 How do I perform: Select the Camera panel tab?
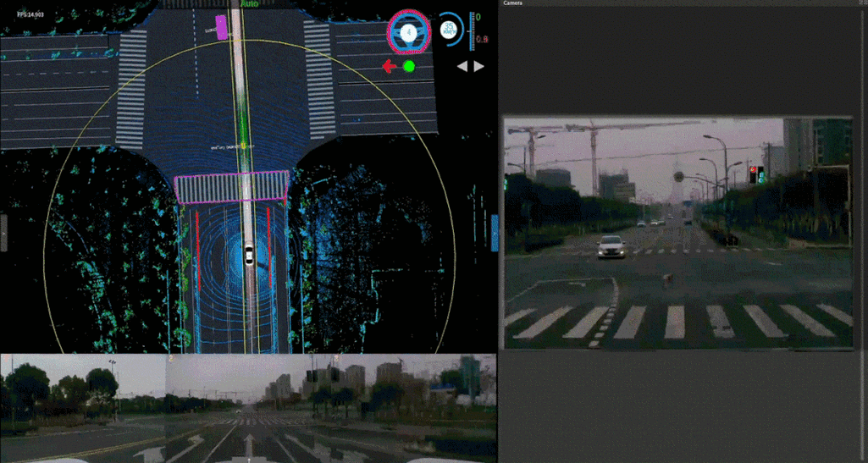pyautogui.click(x=512, y=3)
